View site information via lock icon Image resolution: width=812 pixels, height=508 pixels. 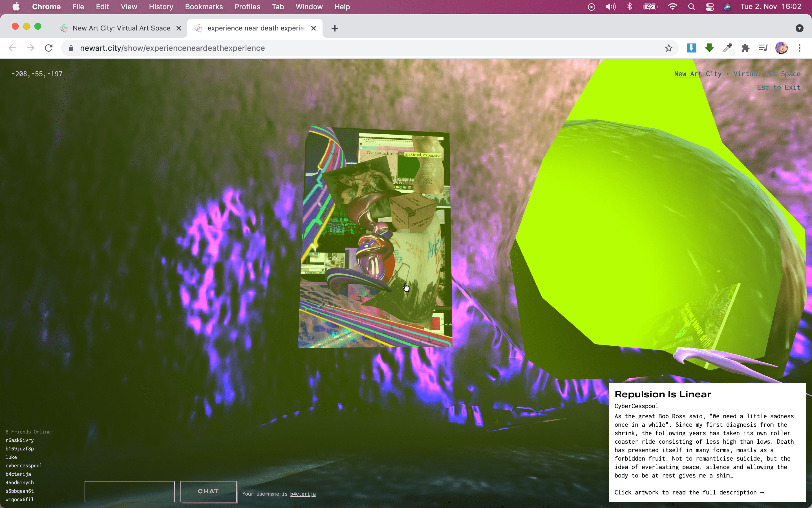click(x=71, y=48)
